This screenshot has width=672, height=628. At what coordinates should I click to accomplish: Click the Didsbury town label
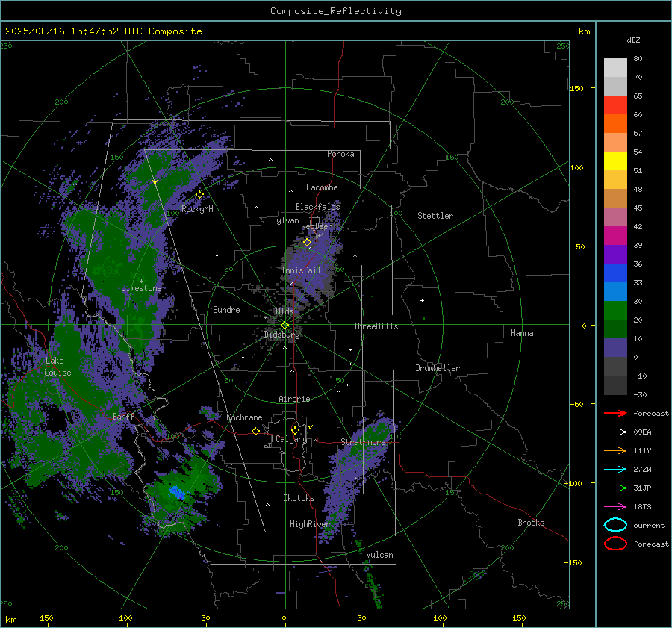pos(282,335)
